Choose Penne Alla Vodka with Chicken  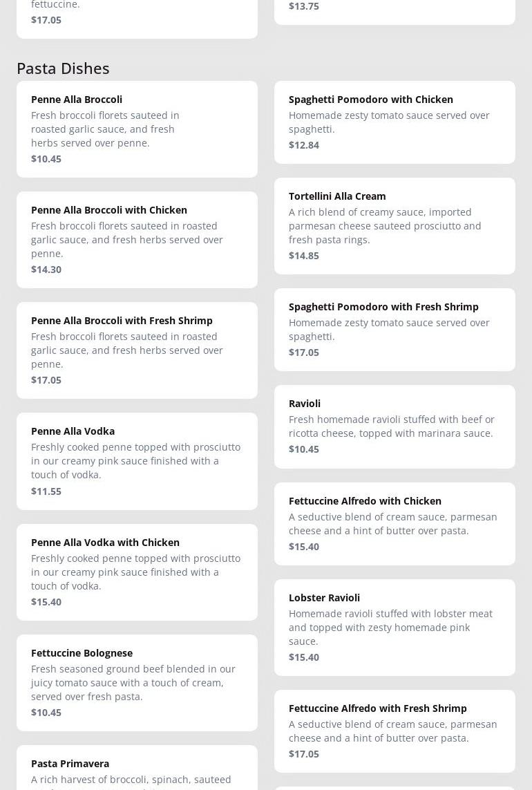coord(137,572)
